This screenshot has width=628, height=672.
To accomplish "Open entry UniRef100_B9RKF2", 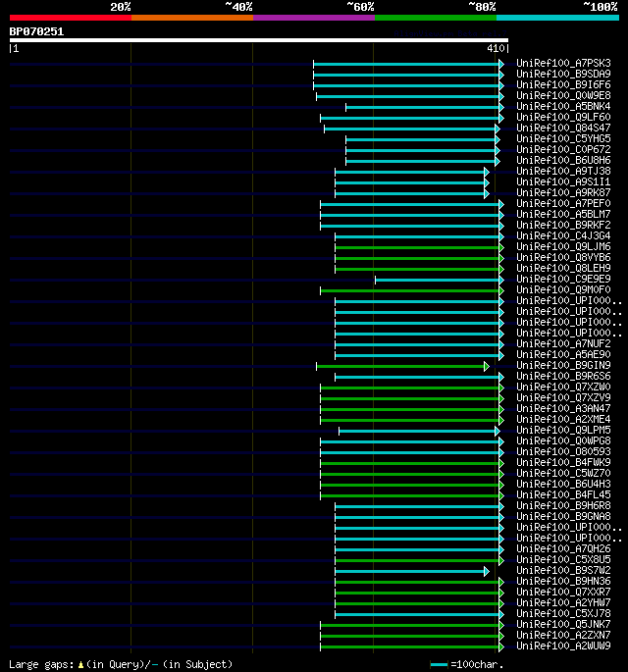I will point(563,226).
